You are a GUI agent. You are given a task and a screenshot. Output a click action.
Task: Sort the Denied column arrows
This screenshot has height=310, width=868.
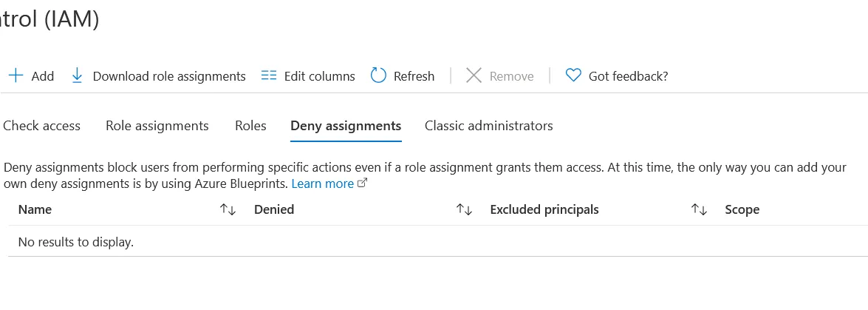pos(464,210)
